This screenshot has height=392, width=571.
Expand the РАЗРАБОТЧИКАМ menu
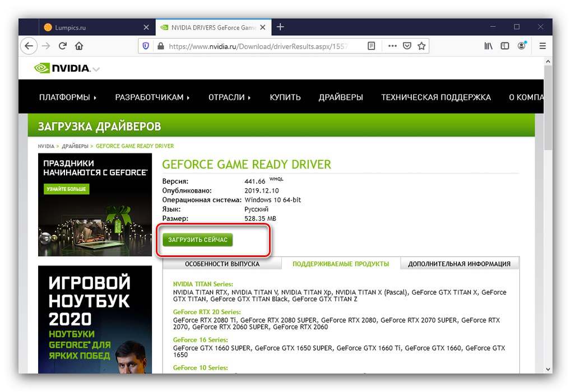pos(152,97)
